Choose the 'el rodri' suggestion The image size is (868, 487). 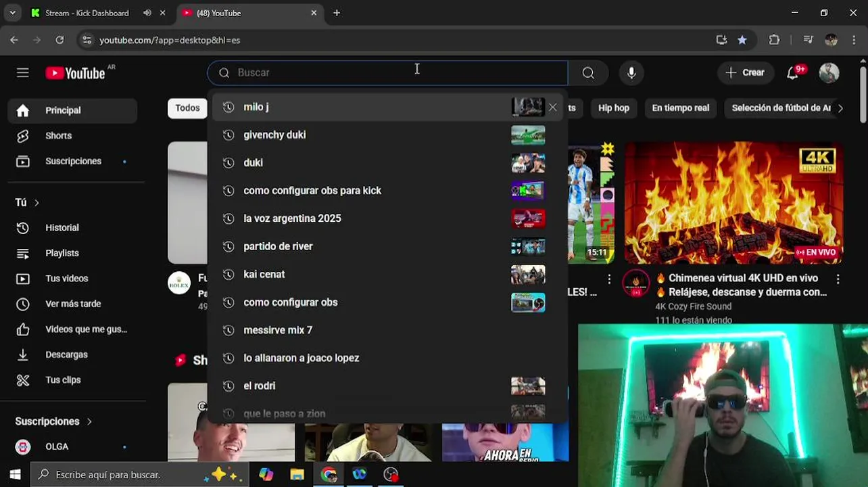pos(387,386)
